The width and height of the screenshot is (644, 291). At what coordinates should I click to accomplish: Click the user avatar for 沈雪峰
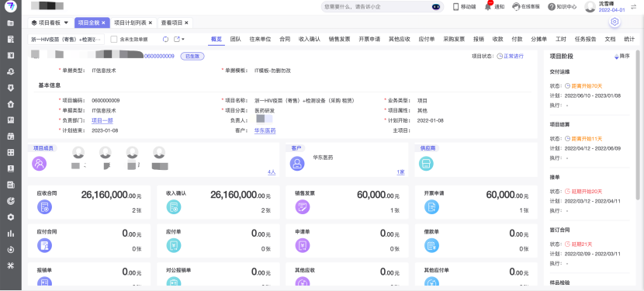point(590,6)
